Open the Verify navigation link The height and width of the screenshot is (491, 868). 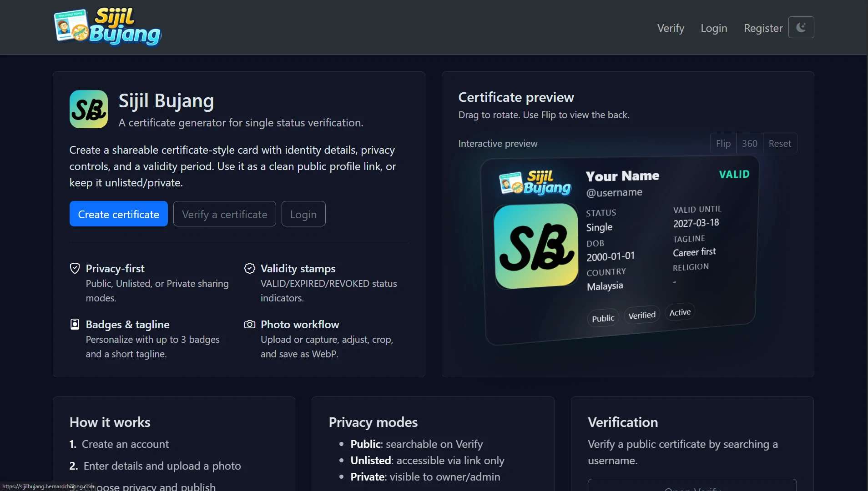tap(671, 28)
